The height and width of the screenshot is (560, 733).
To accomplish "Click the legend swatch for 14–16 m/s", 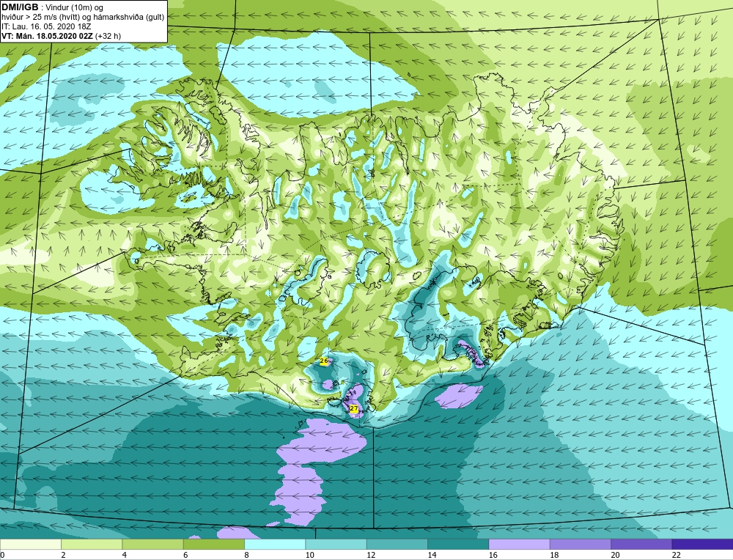I will tap(458, 544).
